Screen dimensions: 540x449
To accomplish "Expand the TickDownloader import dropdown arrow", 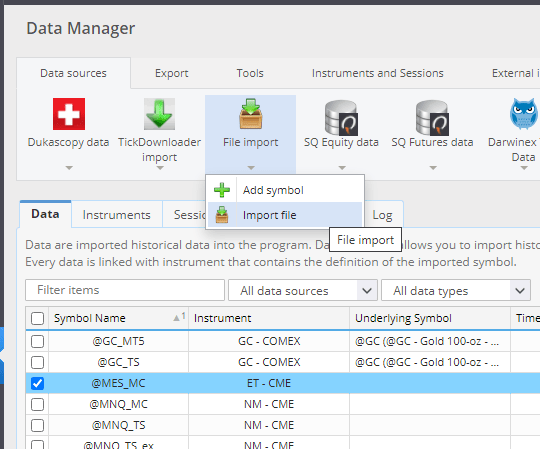I will point(160,168).
